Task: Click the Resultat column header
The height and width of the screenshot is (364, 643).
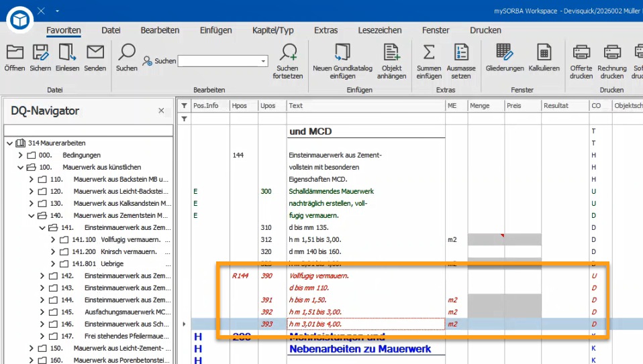Action: (565, 106)
